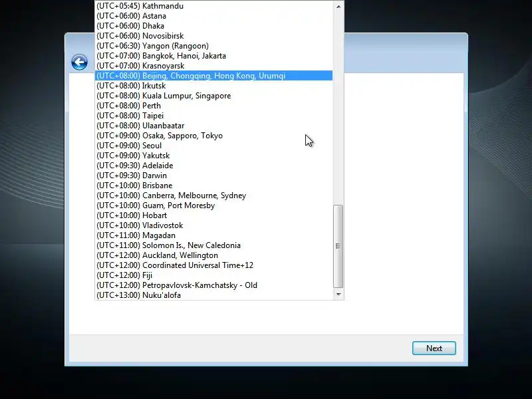Select (UTC+12:00) Auckland, Wellington

[x=213, y=255]
